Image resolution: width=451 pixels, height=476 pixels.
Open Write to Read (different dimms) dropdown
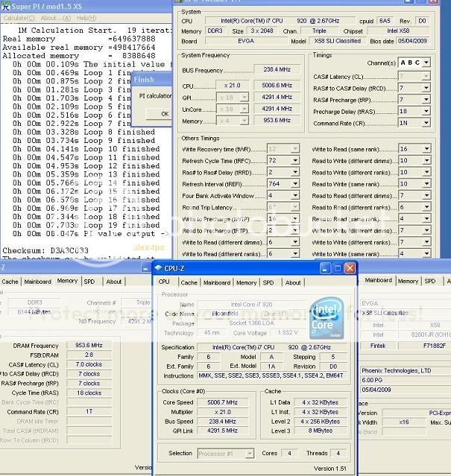point(295,242)
